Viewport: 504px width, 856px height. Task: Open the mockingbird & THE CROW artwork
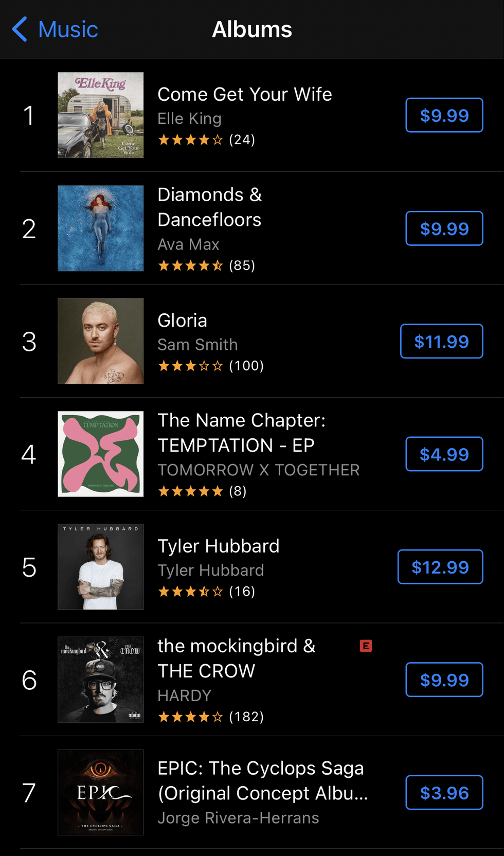(x=101, y=680)
